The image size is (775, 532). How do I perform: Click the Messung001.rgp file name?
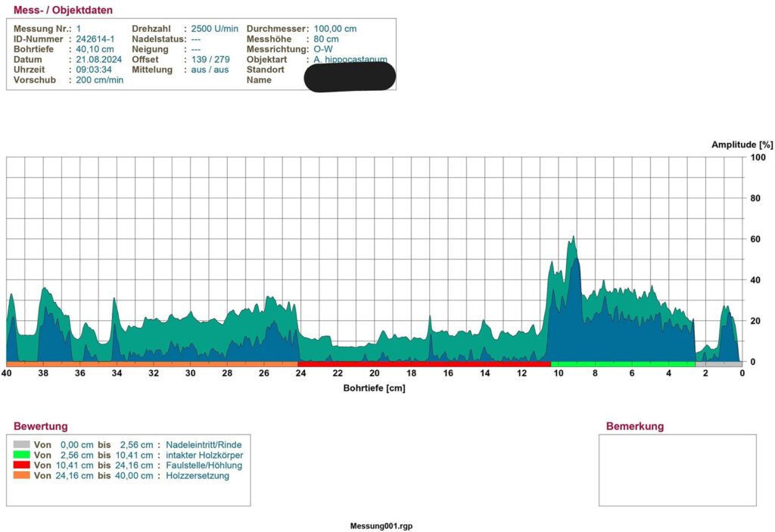coord(381,525)
